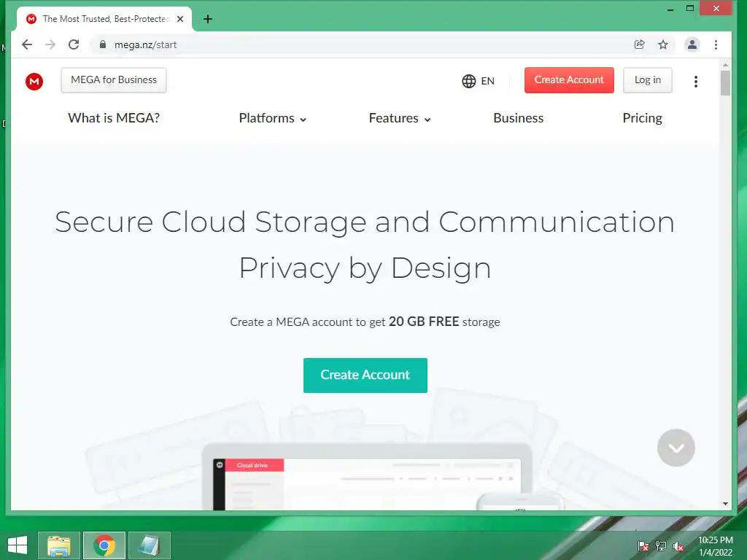
Task: Open the MEGA page three-dot menu
Action: point(695,82)
